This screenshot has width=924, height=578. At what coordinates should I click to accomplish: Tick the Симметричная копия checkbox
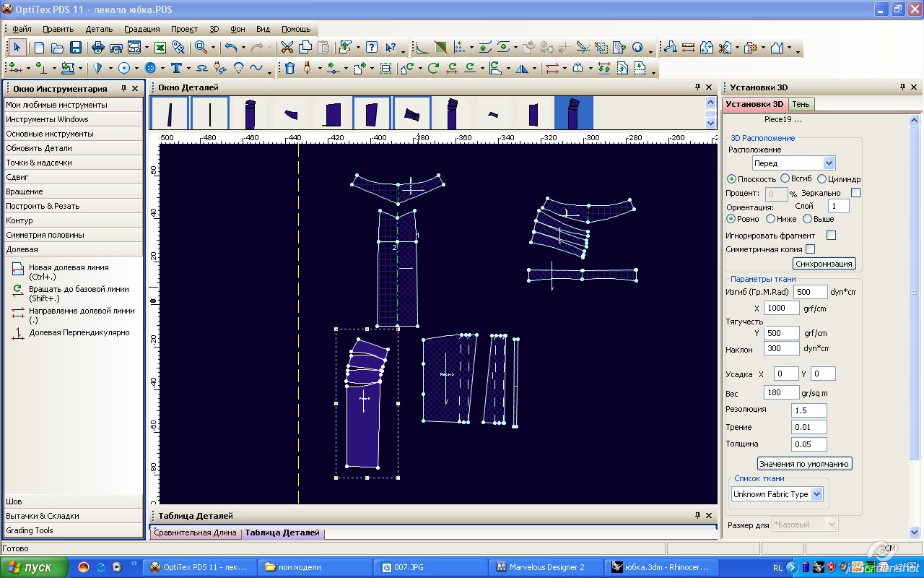pyautogui.click(x=810, y=249)
